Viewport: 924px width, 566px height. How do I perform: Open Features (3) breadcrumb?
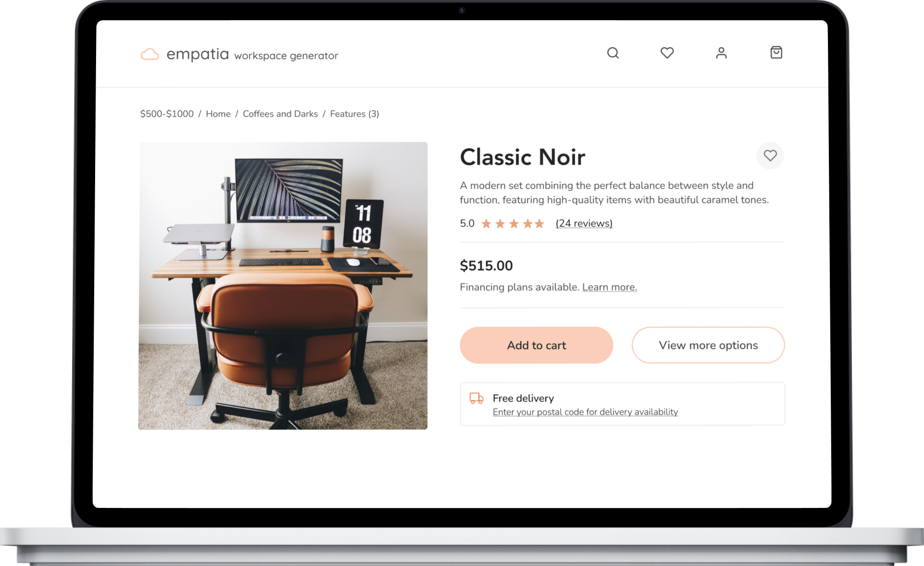tap(355, 114)
